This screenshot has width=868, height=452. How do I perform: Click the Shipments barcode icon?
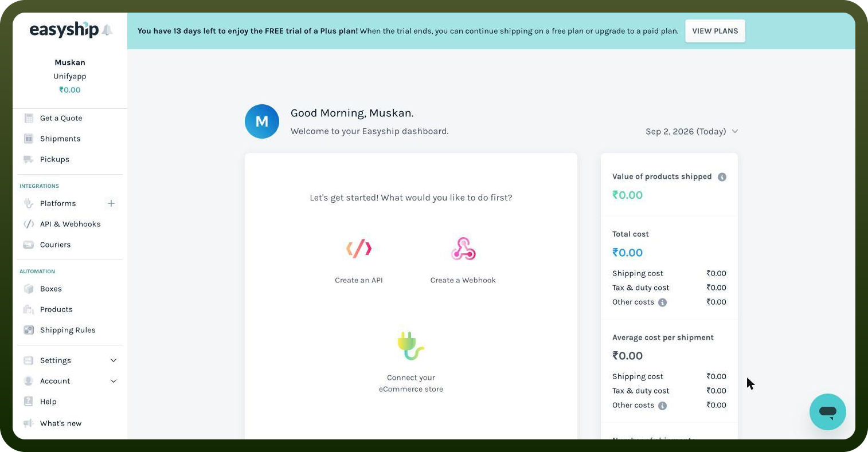pyautogui.click(x=29, y=139)
